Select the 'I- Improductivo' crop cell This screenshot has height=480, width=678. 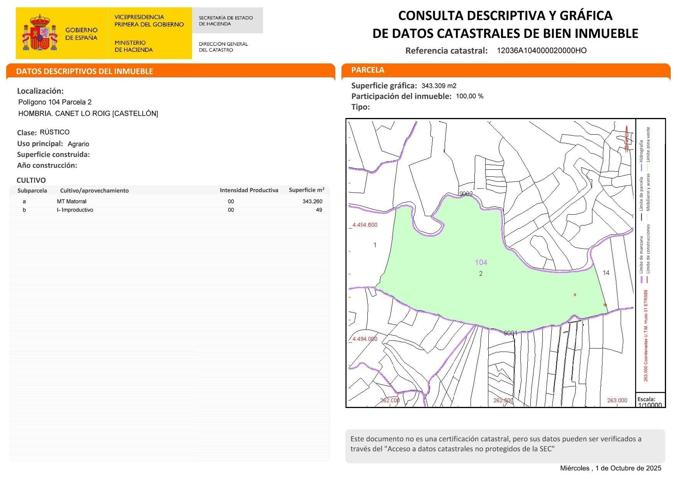tap(75, 210)
